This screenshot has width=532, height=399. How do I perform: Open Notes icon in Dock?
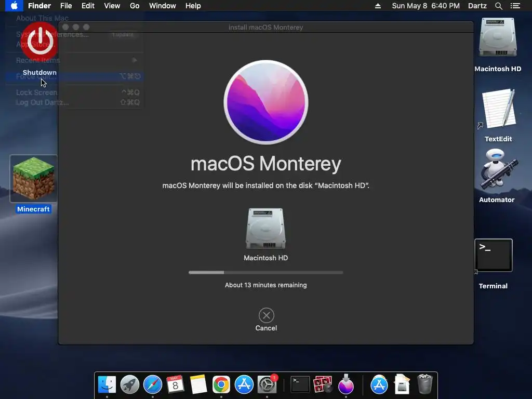point(198,385)
